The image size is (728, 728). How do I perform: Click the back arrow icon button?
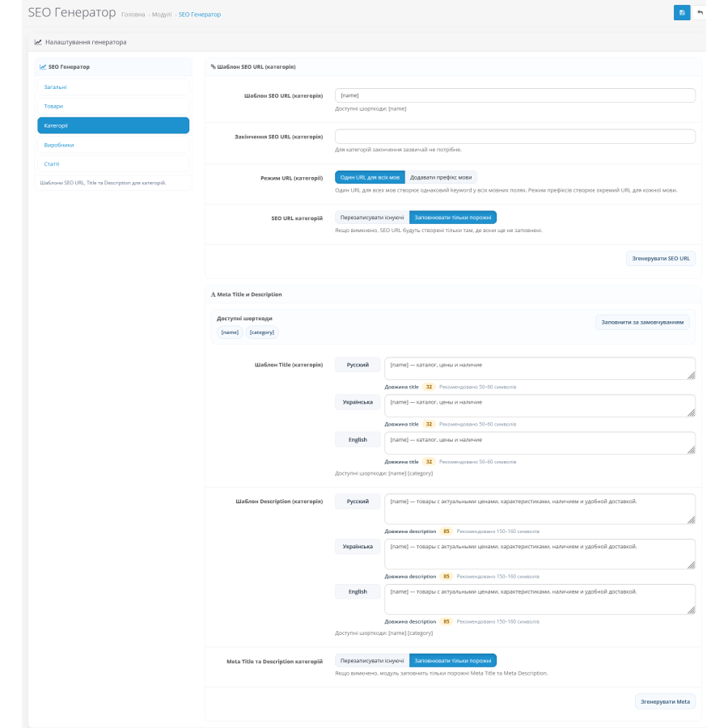coord(700,12)
